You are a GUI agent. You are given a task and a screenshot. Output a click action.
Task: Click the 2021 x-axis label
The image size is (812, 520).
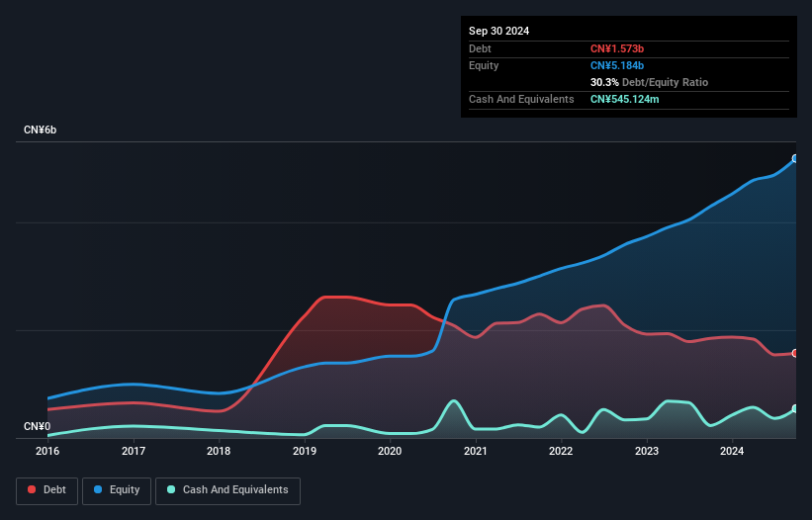476,451
